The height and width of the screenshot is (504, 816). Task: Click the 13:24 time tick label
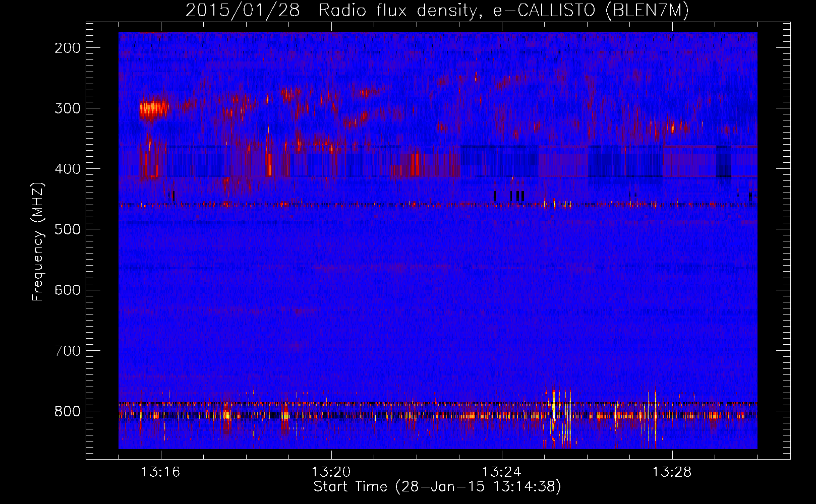coord(502,472)
